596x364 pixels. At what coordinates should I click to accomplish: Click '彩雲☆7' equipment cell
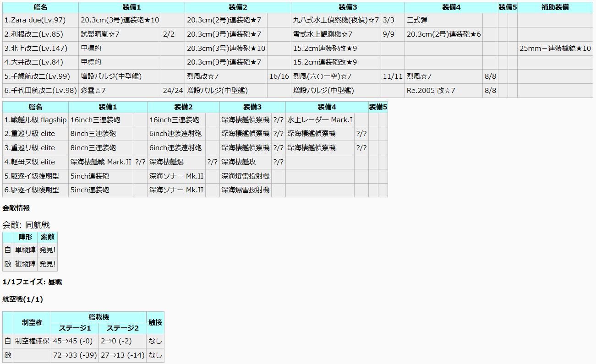pyautogui.click(x=120, y=91)
